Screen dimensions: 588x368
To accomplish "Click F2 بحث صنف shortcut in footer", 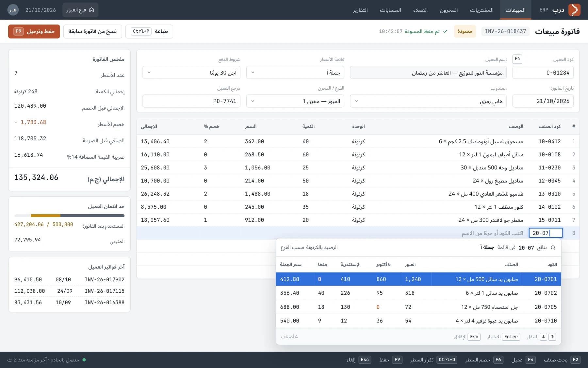I will click(562, 360).
